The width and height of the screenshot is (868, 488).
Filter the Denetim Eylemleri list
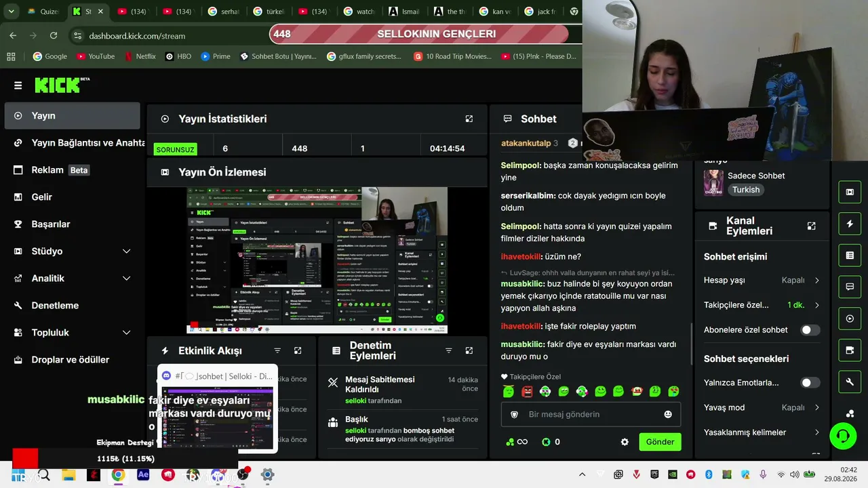point(448,350)
